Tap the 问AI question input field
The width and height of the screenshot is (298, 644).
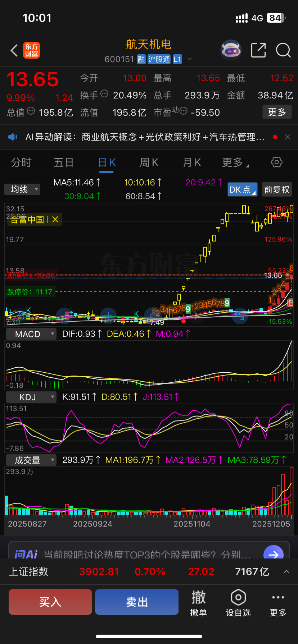tap(147, 554)
